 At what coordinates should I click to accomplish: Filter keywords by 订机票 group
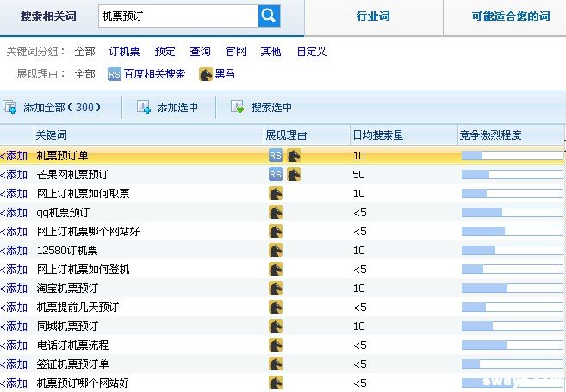[124, 52]
